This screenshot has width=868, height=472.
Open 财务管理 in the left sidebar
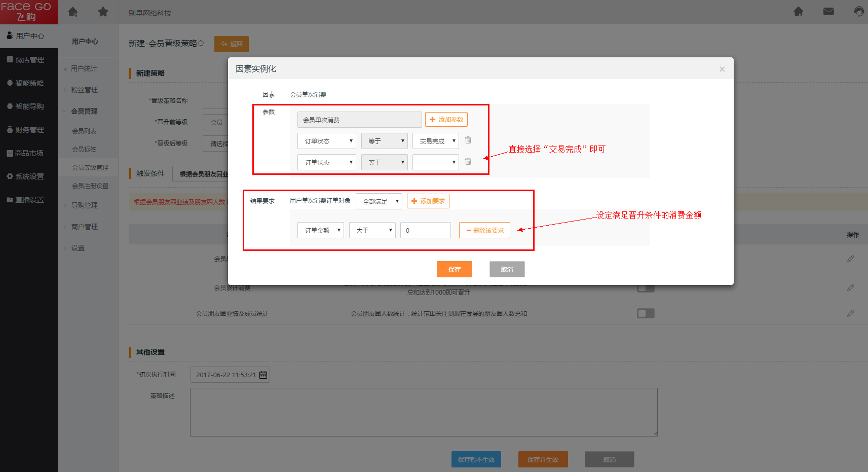point(29,130)
